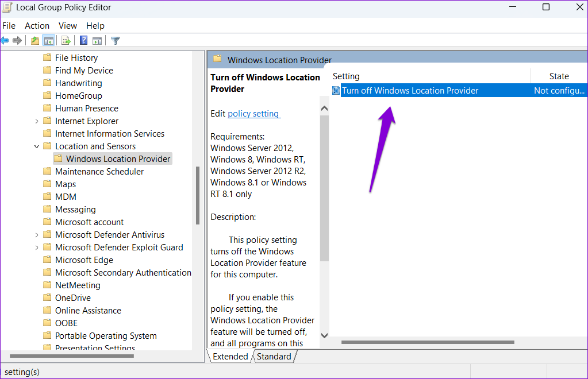Select Human Presence in the tree
The width and height of the screenshot is (588, 379).
click(87, 109)
